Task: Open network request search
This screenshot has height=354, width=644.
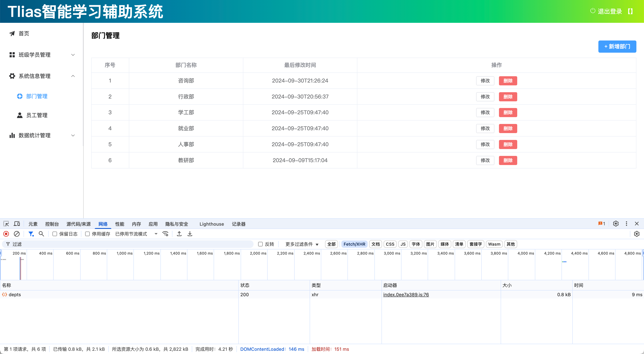Action: tap(41, 234)
